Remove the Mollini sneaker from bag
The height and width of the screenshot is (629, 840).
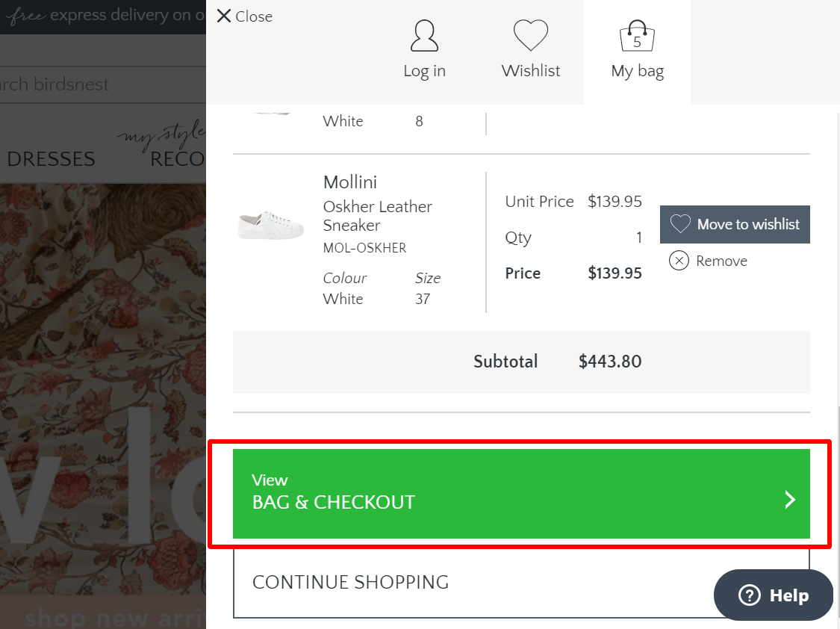[x=709, y=261]
